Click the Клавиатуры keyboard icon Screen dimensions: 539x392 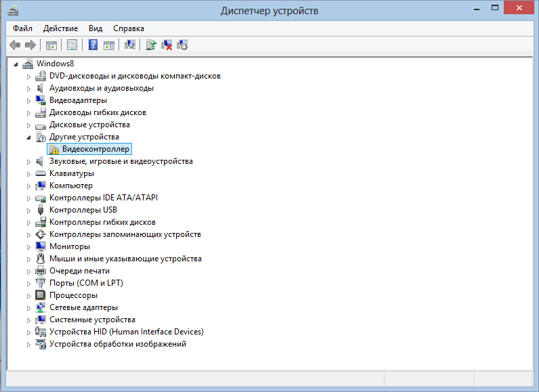point(41,173)
